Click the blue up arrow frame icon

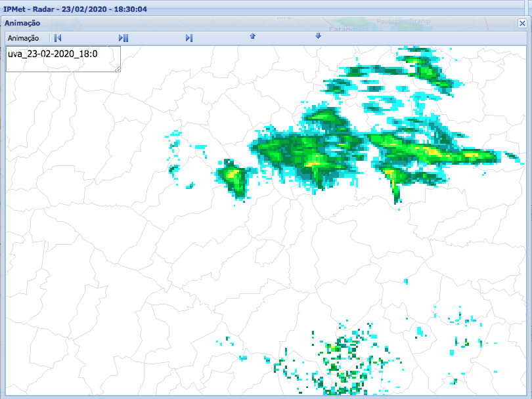(x=253, y=37)
